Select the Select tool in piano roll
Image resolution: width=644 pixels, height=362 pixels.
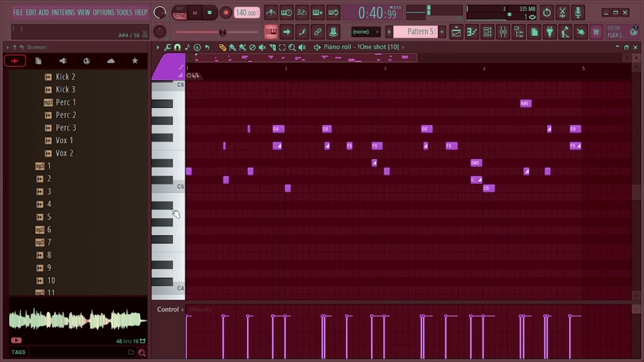[x=282, y=47]
